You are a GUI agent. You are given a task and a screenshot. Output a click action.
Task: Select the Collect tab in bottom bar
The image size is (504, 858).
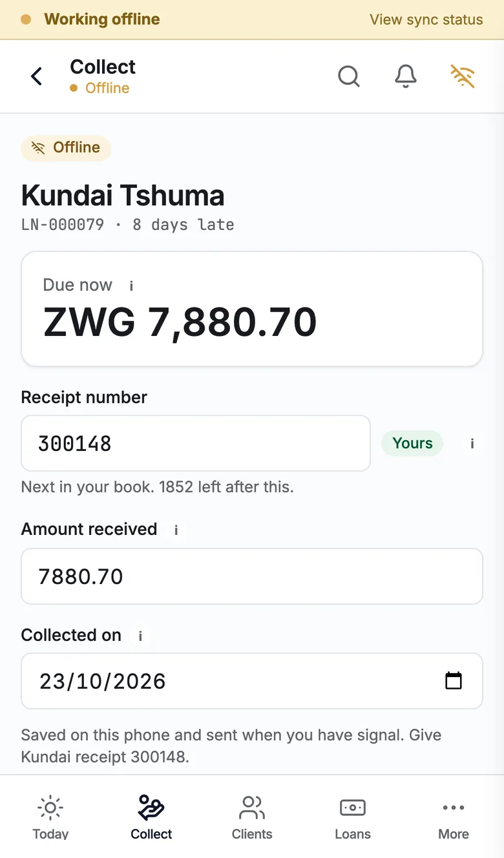pos(151,817)
